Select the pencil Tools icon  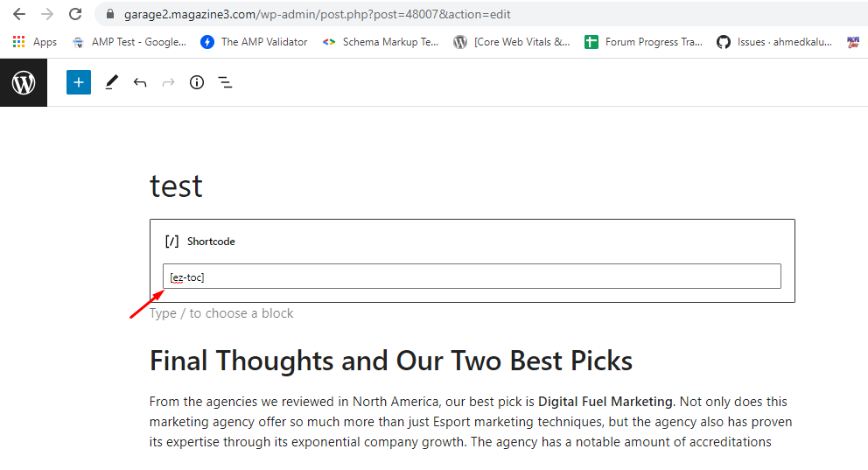tap(111, 82)
